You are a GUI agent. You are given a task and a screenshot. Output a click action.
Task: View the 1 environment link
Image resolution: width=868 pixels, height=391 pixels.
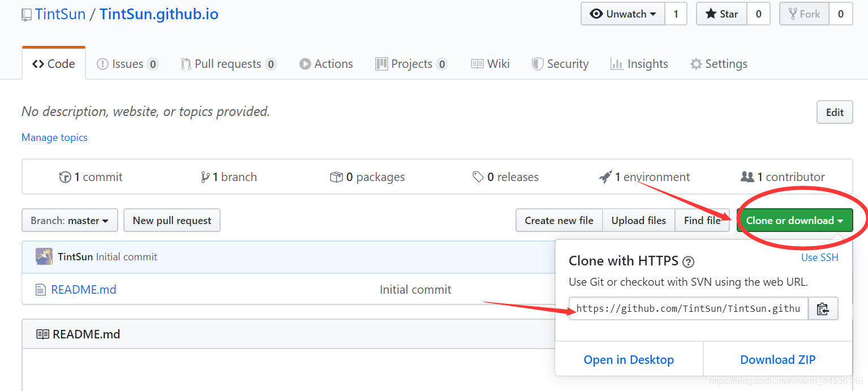(644, 177)
